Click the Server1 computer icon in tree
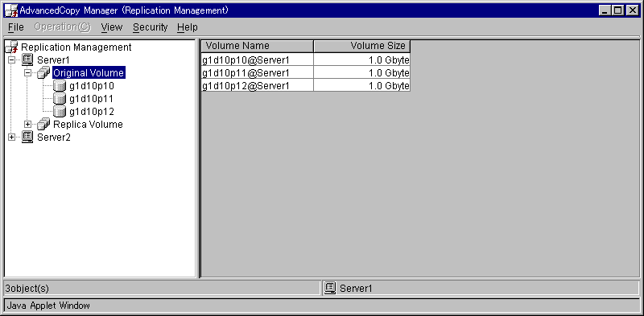 (27, 60)
